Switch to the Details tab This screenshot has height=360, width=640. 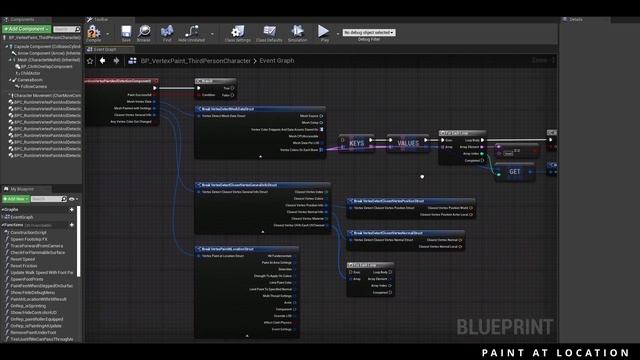point(585,19)
